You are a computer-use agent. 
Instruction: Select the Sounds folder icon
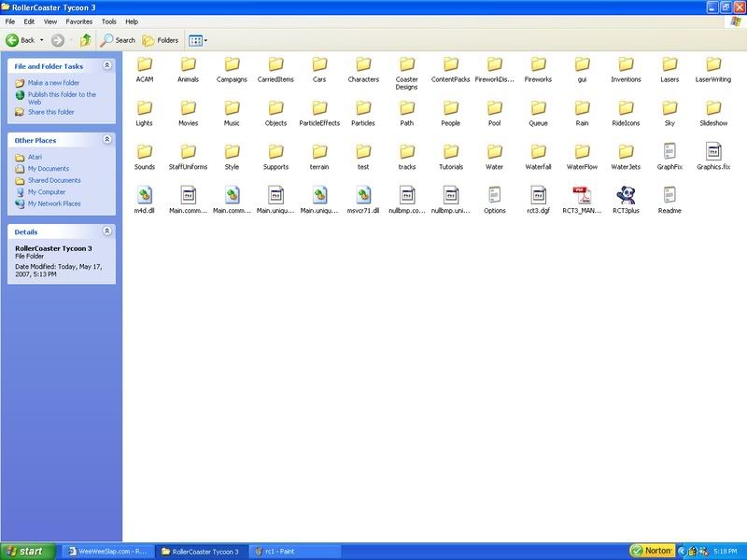pyautogui.click(x=145, y=151)
